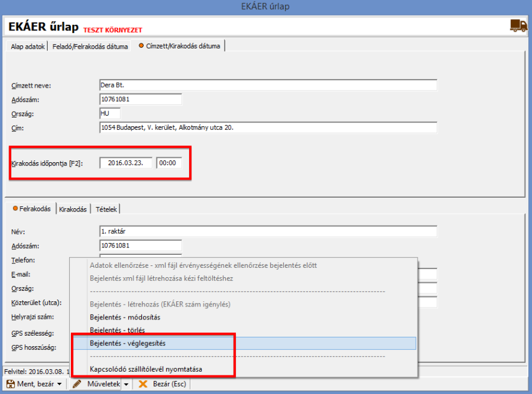Screen dimensions: 532x394
Task: Select Bejelentés - módosítás from menu
Action: click(122, 317)
